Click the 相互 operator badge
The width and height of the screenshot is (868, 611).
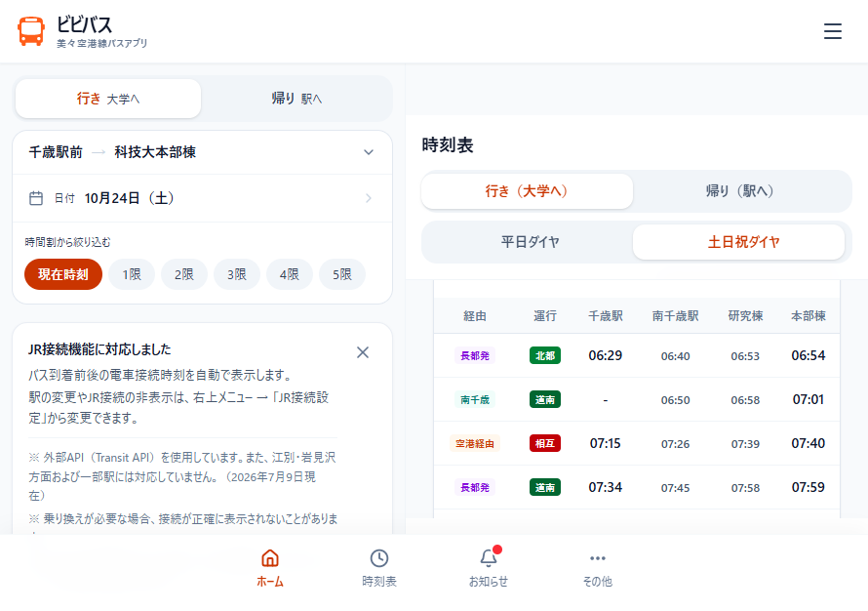click(545, 443)
